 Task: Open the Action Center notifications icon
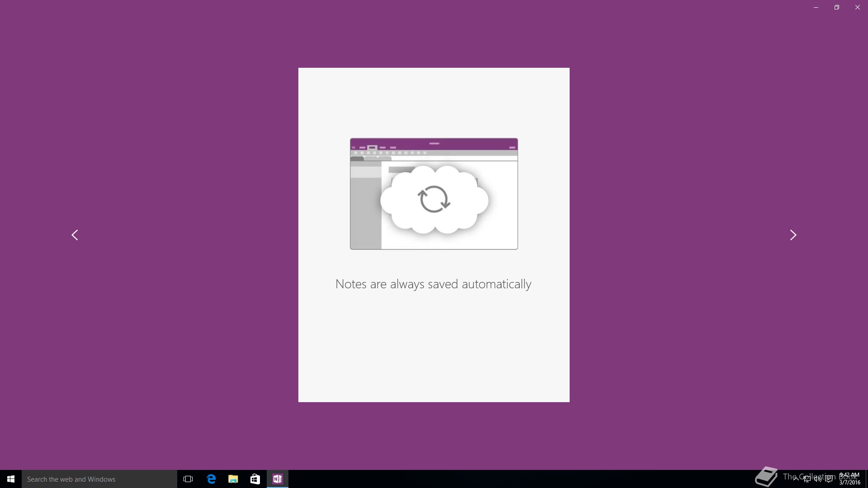tap(829, 479)
